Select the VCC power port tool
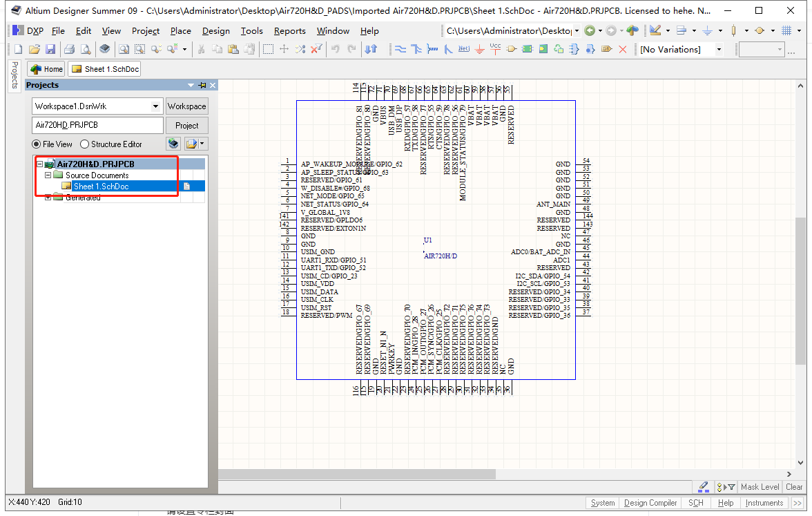 pyautogui.click(x=495, y=49)
